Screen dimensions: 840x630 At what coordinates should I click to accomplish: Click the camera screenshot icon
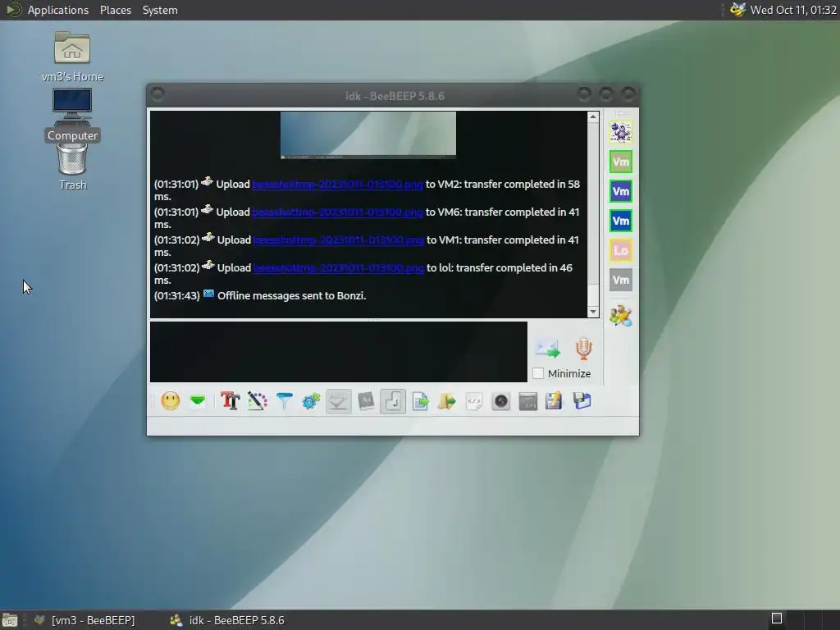click(x=501, y=400)
